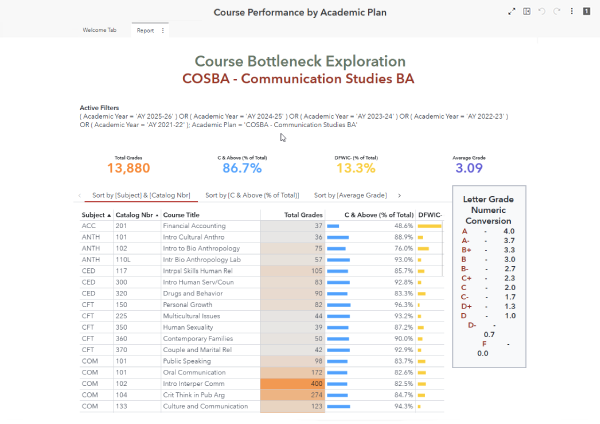Click the 96.3% C & Above value
The width and height of the screenshot is (600, 424).
tap(404, 305)
